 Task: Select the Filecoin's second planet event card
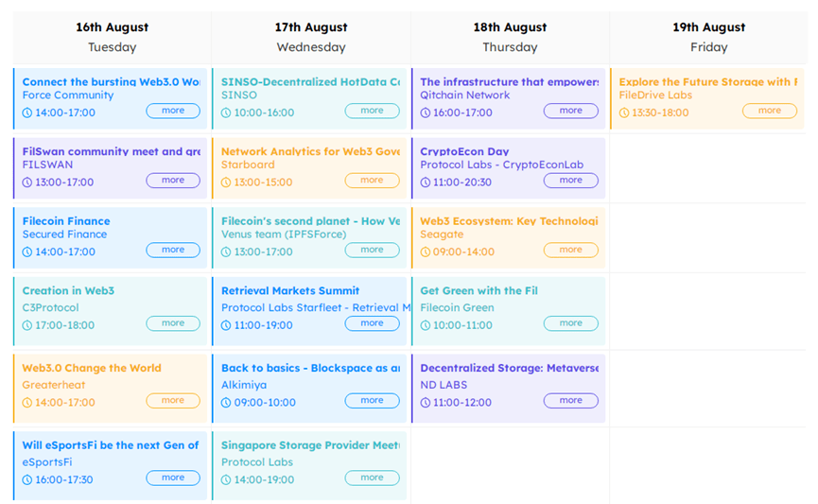(x=310, y=235)
